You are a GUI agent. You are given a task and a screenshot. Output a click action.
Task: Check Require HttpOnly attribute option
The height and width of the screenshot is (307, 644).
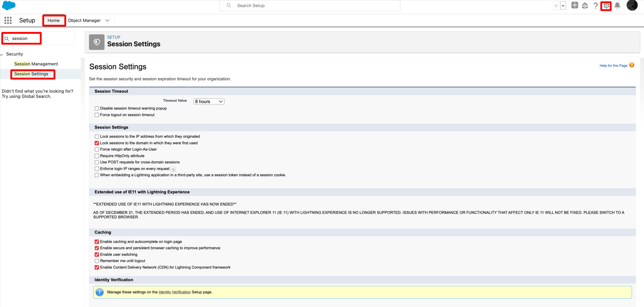97,156
